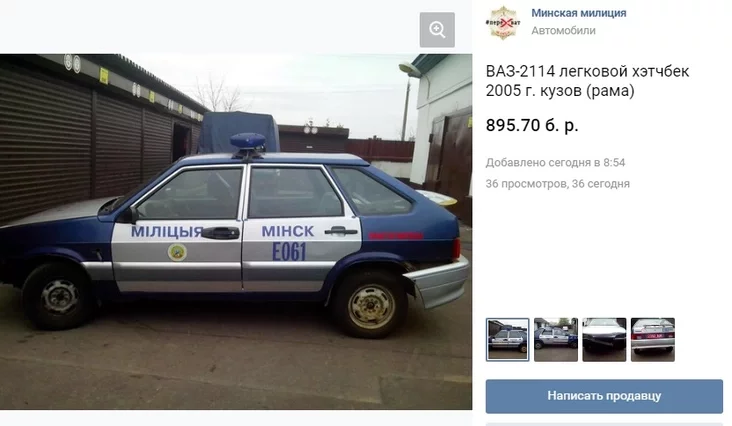Click the round emblem on front door
The image size is (732, 426).
177,252
